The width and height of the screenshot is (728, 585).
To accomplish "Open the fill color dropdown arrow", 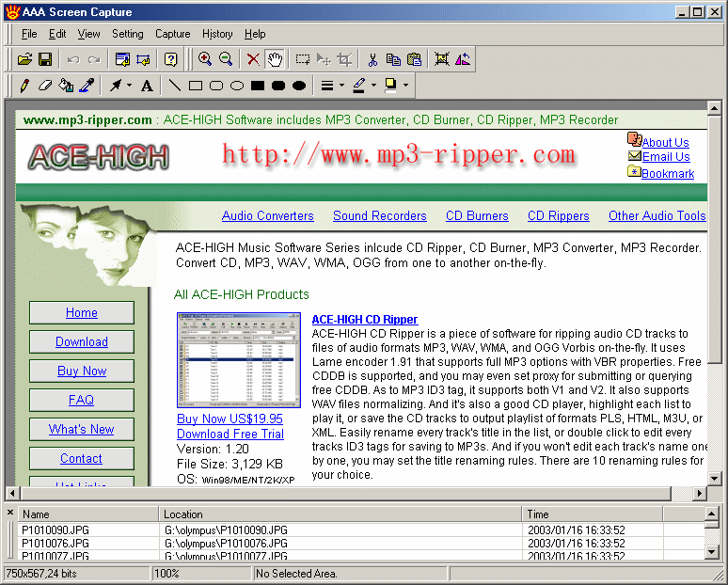I will 405,86.
